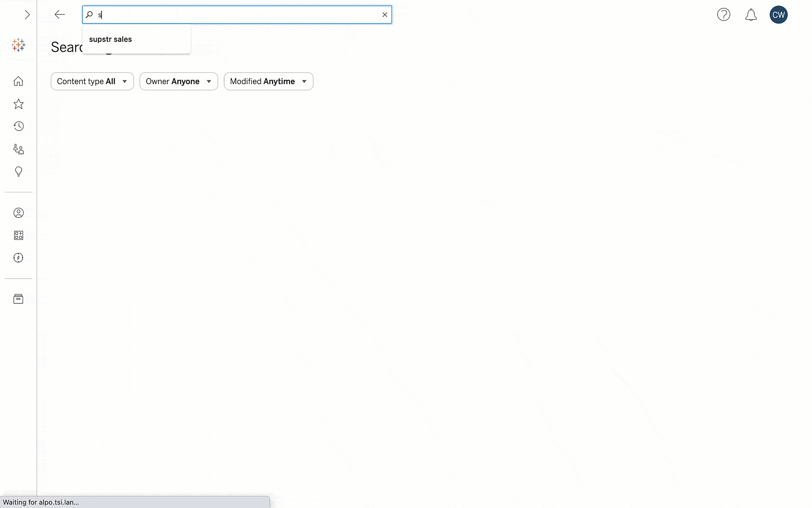Expand the Owner Anyone dropdown
The image size is (812, 508).
point(179,81)
